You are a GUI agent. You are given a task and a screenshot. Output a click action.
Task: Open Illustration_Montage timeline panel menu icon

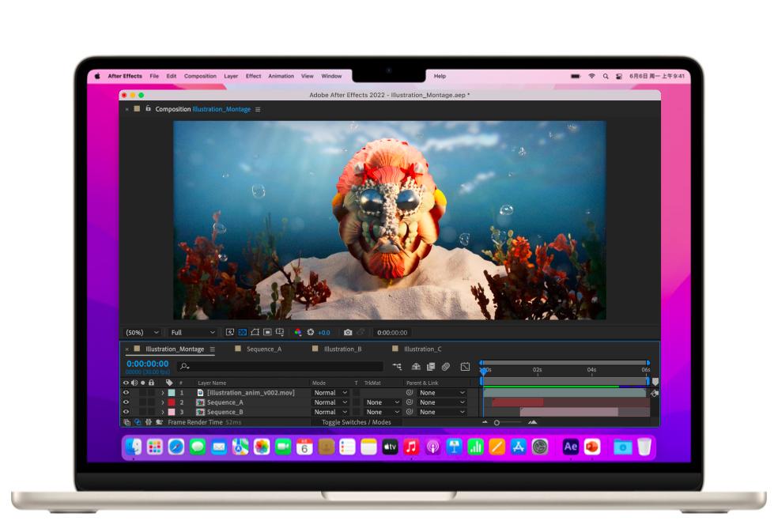point(212,349)
